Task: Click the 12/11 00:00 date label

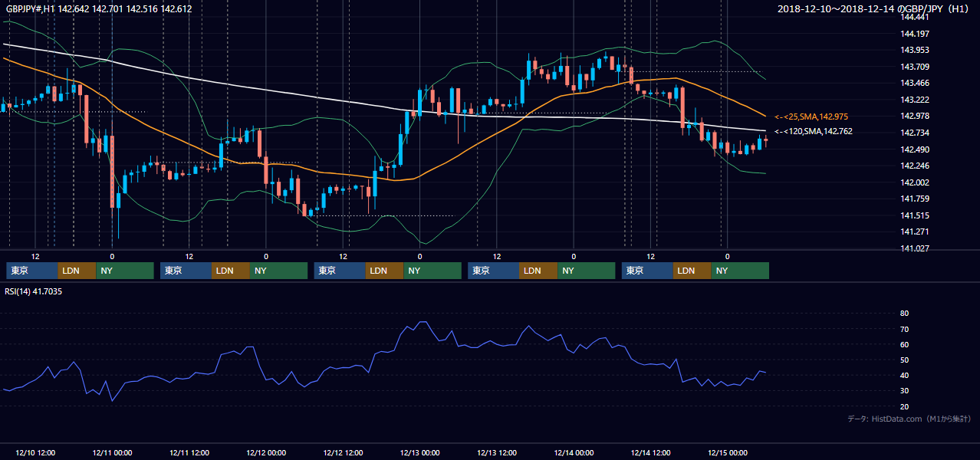Action: tap(112, 452)
